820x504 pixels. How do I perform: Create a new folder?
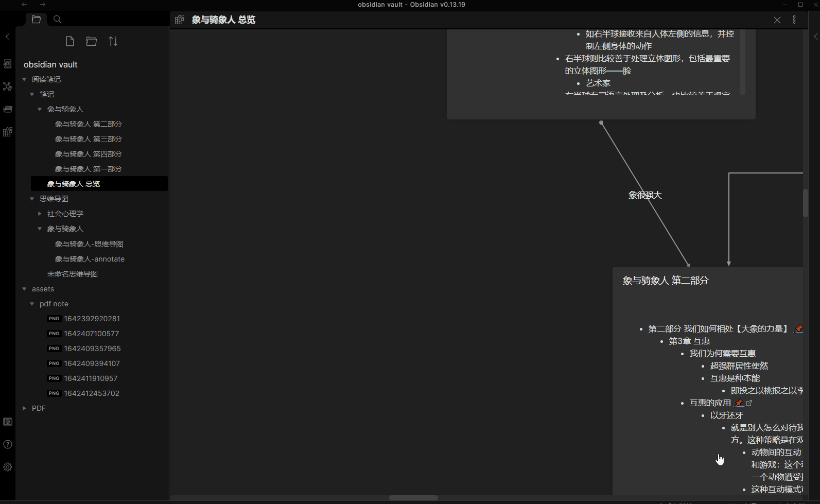tap(92, 41)
